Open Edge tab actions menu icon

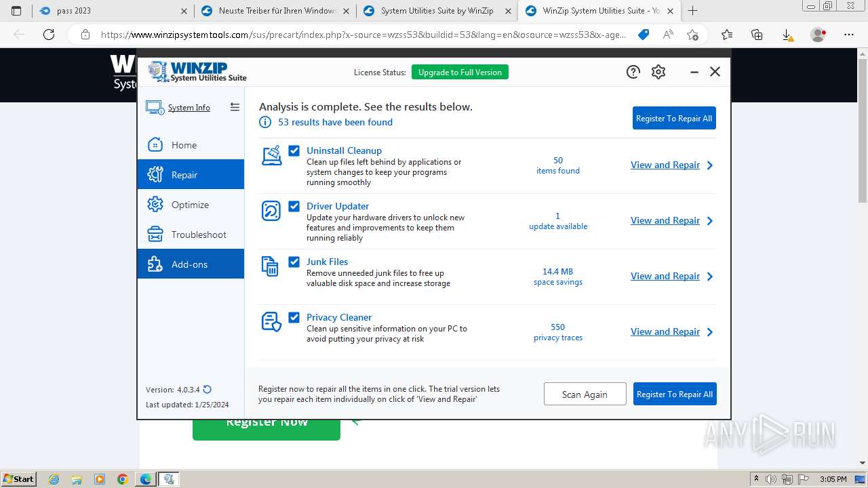pos(16,11)
